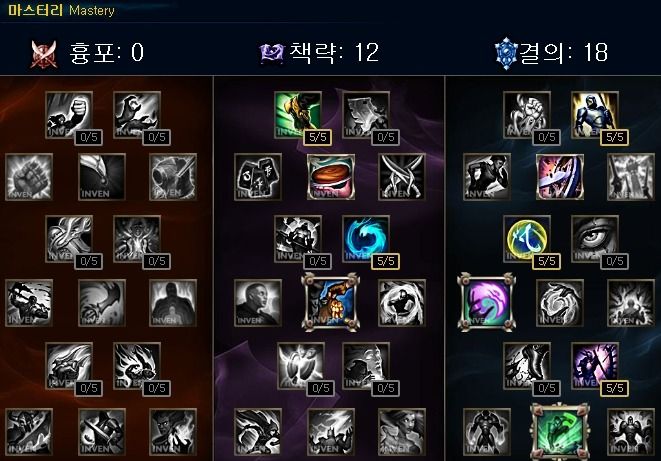Click the purple swirl Insight mastery icon
Screen dimensions: 661x461
pyautogui.click(x=486, y=302)
